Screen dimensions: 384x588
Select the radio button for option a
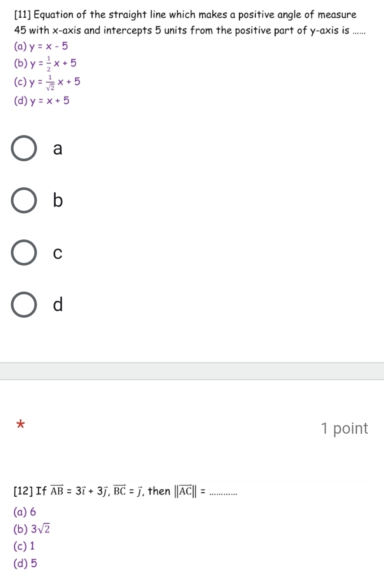(x=24, y=149)
